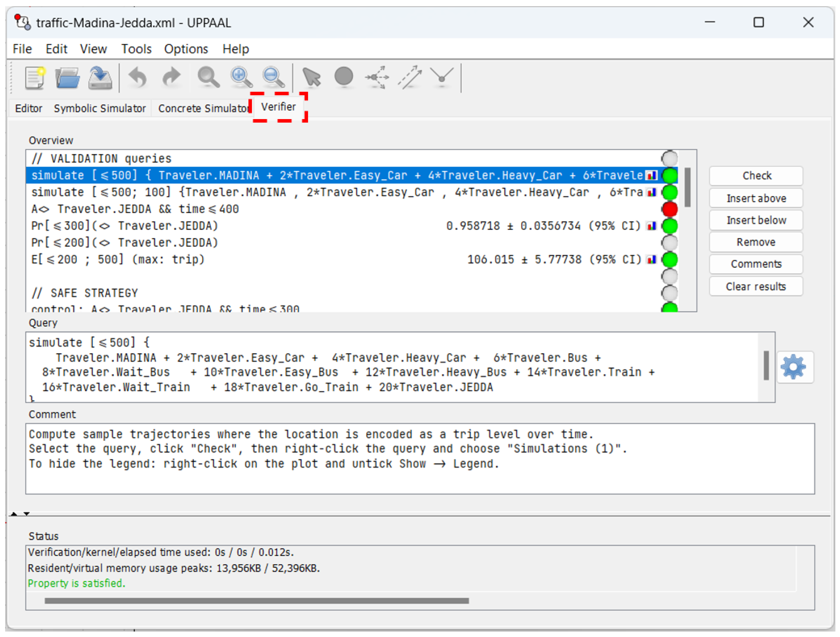Click the Undo arrow icon
Viewport: 840px width, 637px height.
pos(137,77)
